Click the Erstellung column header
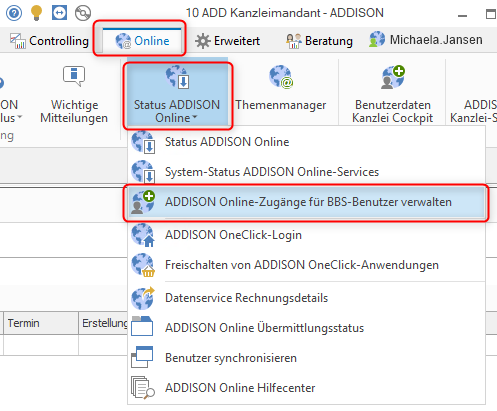497x411 pixels. [103, 323]
